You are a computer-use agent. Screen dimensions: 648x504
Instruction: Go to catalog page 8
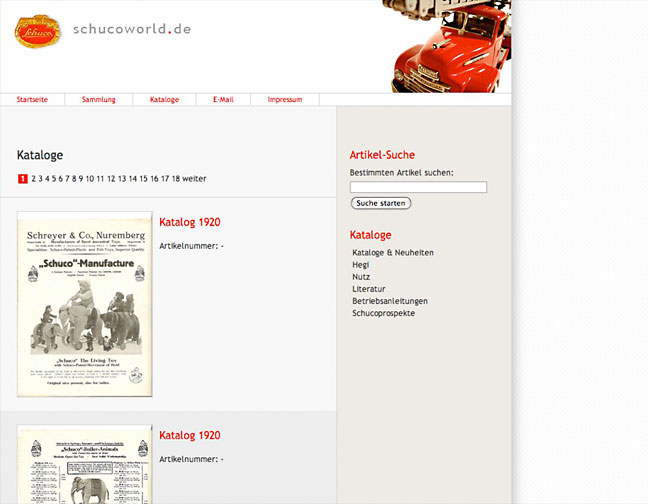click(x=74, y=179)
